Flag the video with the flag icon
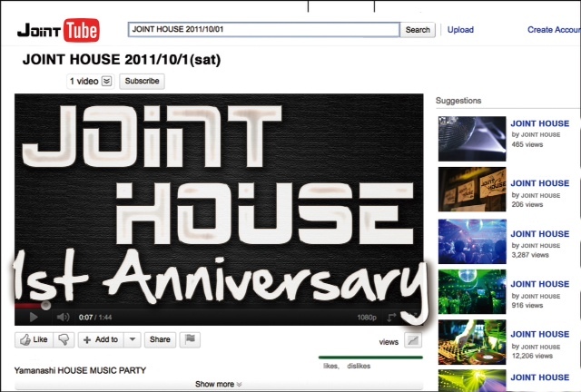Viewport: 581px width, 392px height. click(x=190, y=339)
